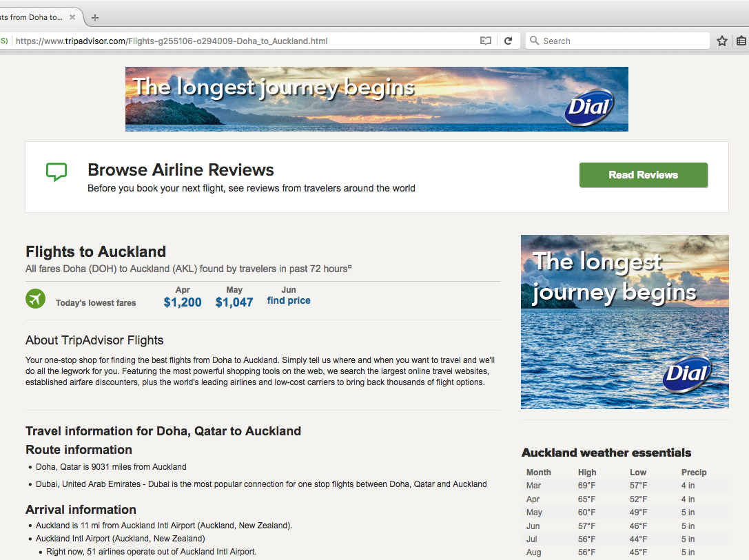Click the Arrival information heading
This screenshot has width=749, height=560.
[81, 510]
